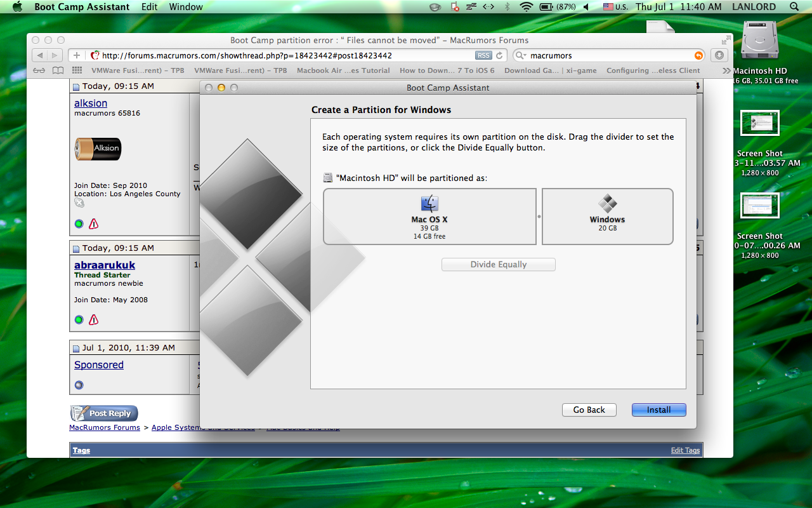Screen dimensions: 812x508
Task: Open the volume control in the menu bar
Action: [586, 7]
